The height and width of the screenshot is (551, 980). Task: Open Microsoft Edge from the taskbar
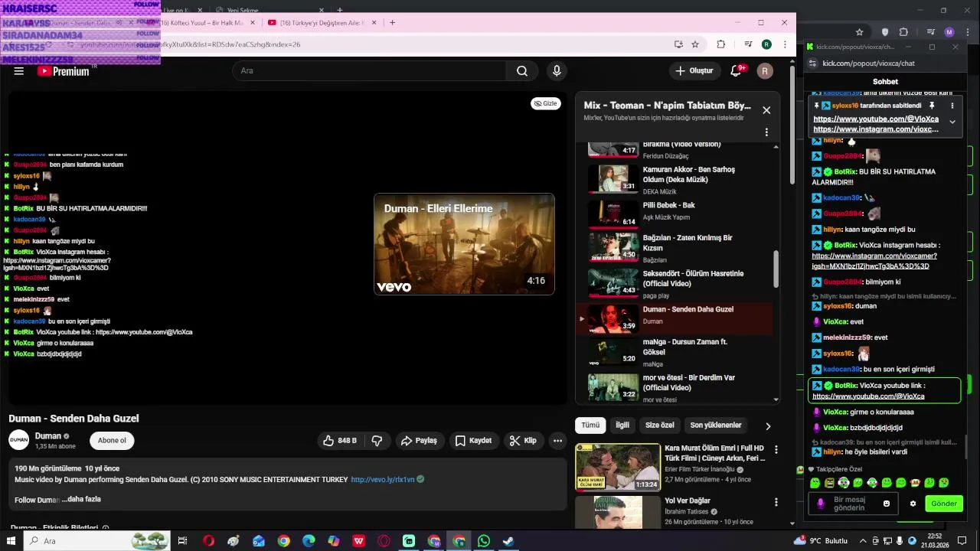click(x=309, y=541)
